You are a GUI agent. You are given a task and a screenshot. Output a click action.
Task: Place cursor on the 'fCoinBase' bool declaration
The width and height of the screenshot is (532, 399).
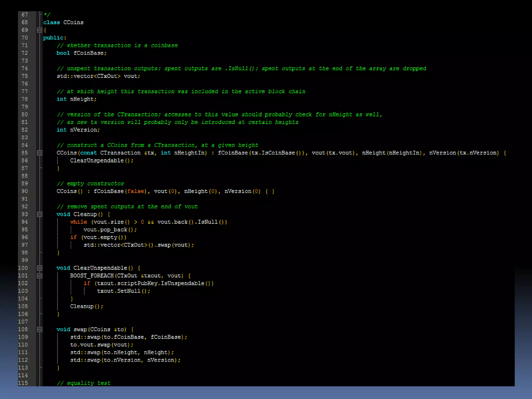(x=88, y=53)
